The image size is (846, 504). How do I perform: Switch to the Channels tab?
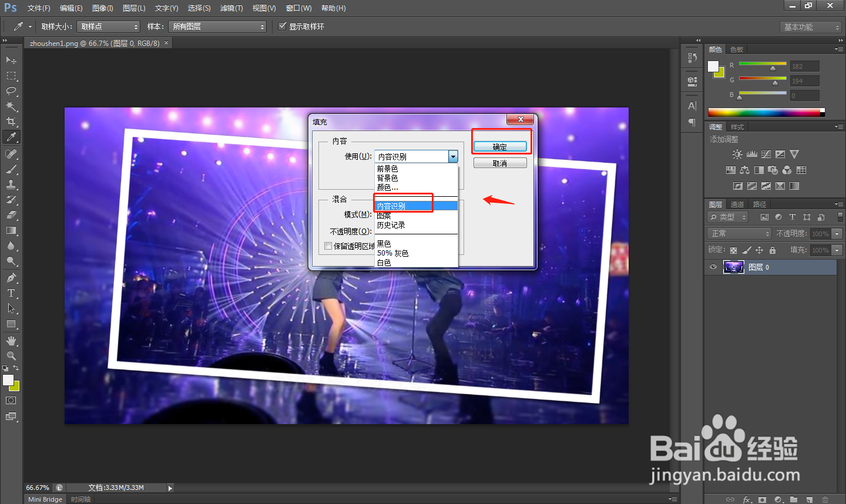point(737,204)
